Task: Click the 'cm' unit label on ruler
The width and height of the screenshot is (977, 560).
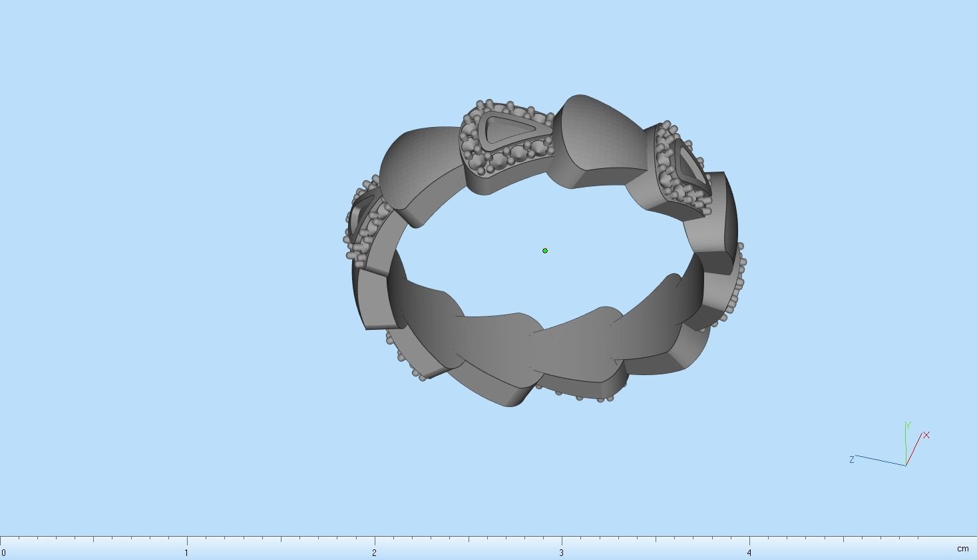Action: coord(962,549)
